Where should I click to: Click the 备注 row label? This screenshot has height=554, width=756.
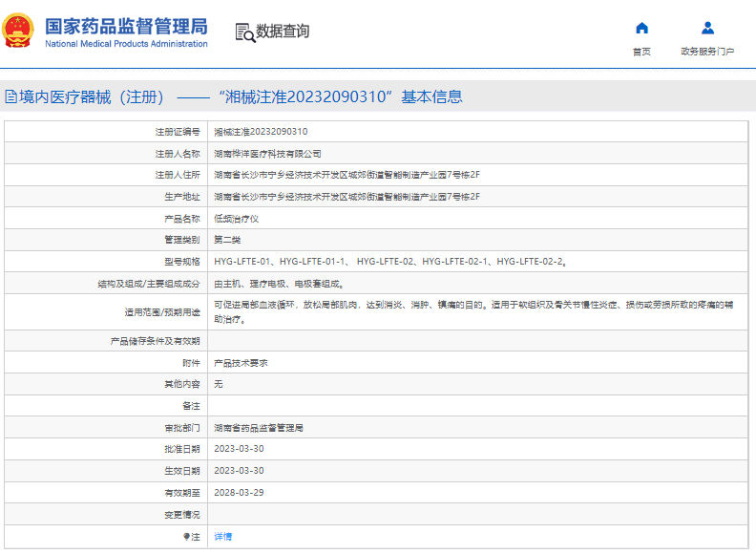[x=191, y=406]
